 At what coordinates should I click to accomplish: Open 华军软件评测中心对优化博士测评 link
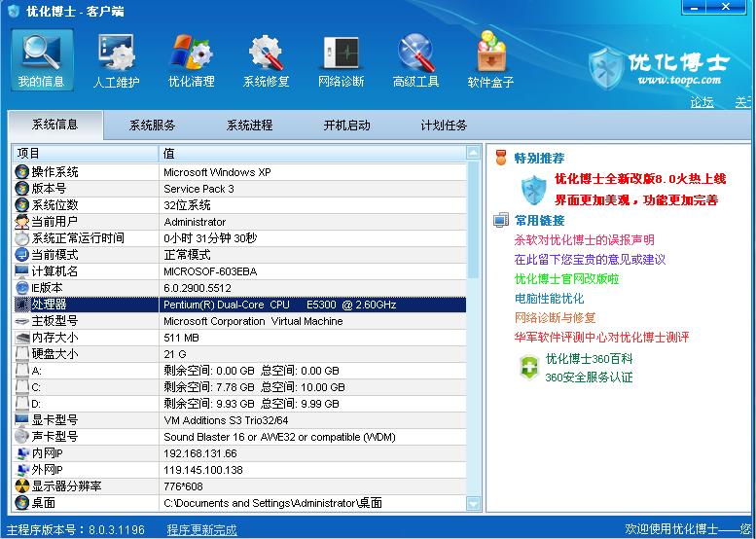tap(601, 337)
